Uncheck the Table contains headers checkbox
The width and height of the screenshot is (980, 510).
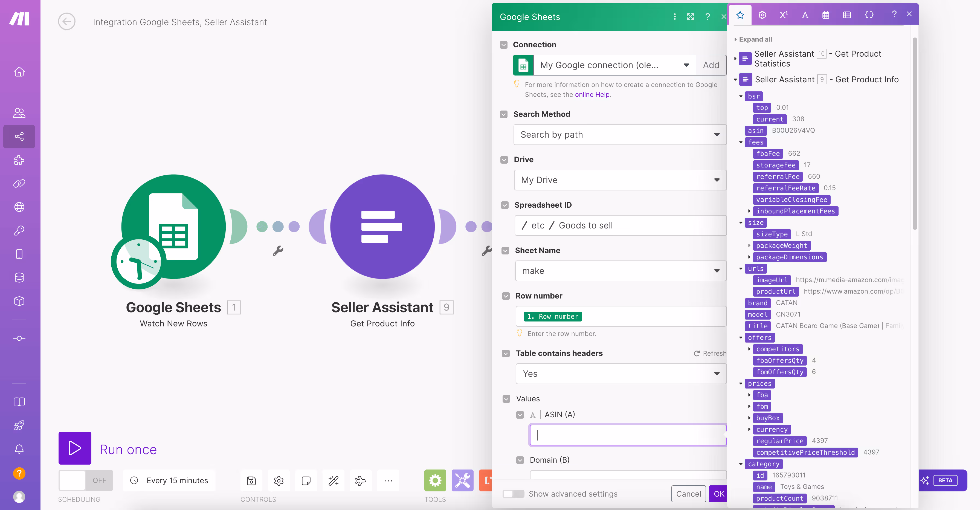506,353
